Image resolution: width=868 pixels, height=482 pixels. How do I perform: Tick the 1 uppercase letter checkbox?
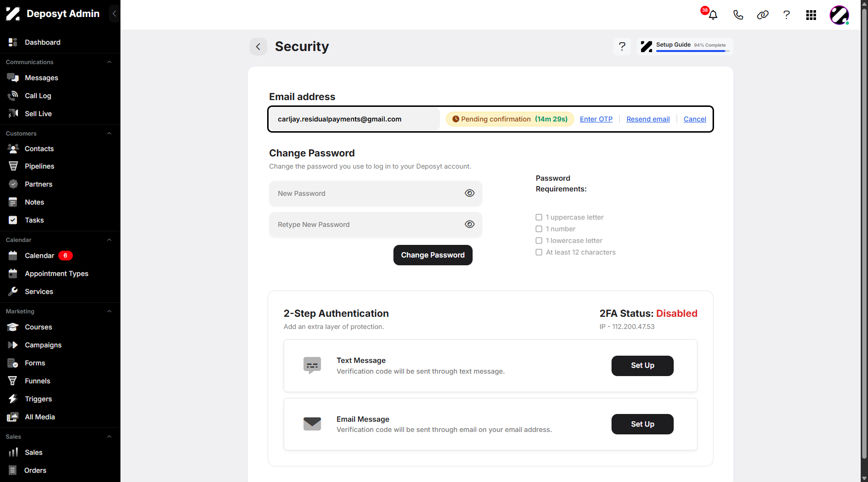coord(539,217)
